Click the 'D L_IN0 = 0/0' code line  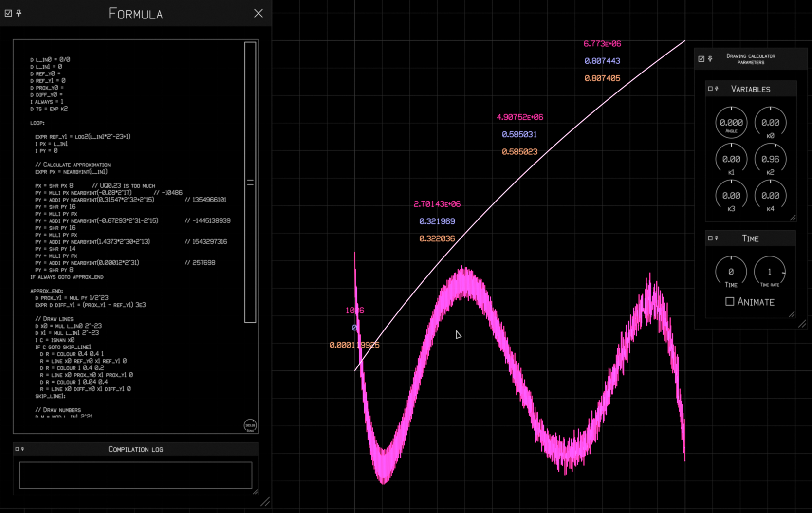pos(50,60)
